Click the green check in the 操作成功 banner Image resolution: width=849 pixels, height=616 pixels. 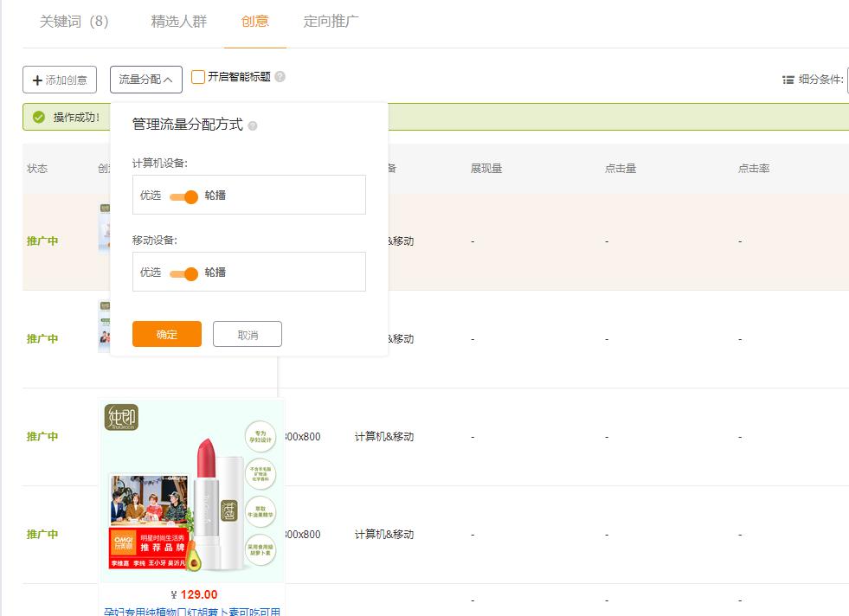(37, 116)
